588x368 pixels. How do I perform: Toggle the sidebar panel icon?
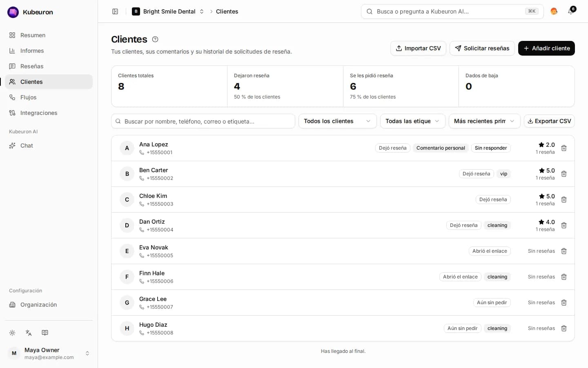click(115, 11)
